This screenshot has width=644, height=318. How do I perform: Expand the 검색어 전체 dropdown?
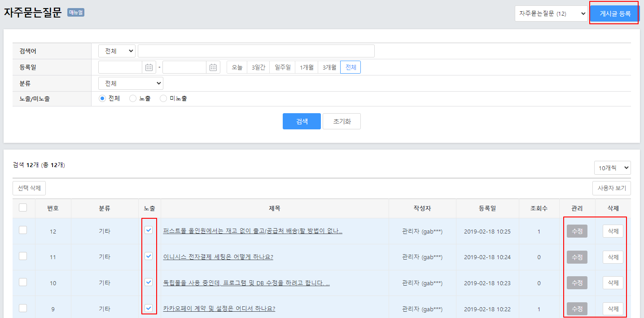pos(117,51)
